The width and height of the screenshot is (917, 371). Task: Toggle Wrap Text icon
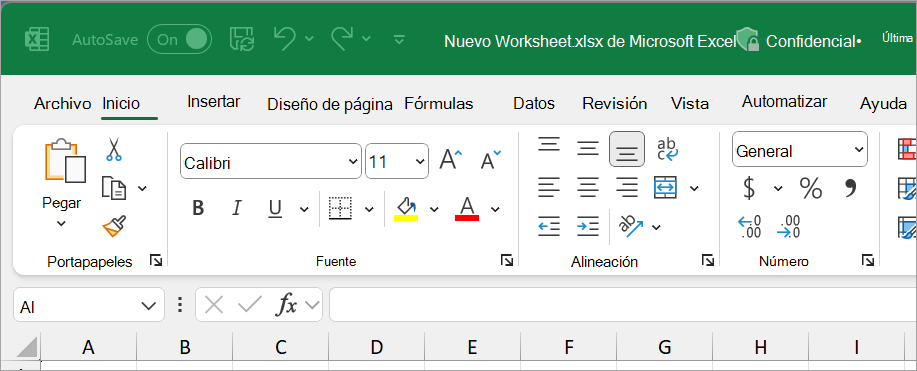(x=667, y=149)
